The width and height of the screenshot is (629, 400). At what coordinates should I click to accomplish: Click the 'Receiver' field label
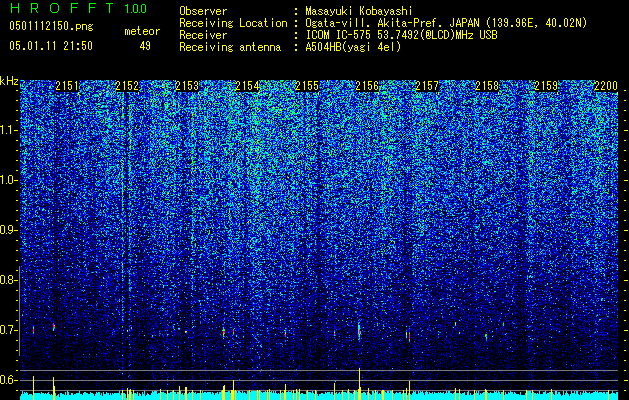pyautogui.click(x=203, y=35)
